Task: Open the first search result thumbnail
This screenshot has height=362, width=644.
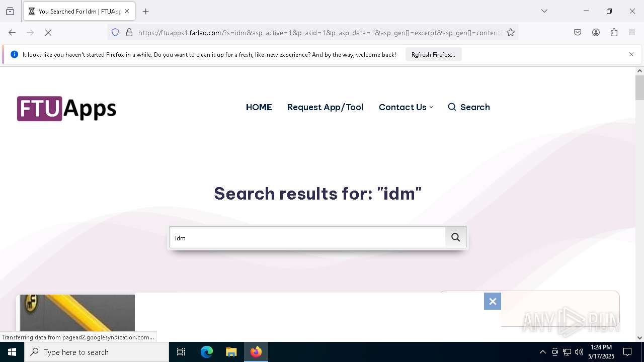Action: tap(77, 313)
